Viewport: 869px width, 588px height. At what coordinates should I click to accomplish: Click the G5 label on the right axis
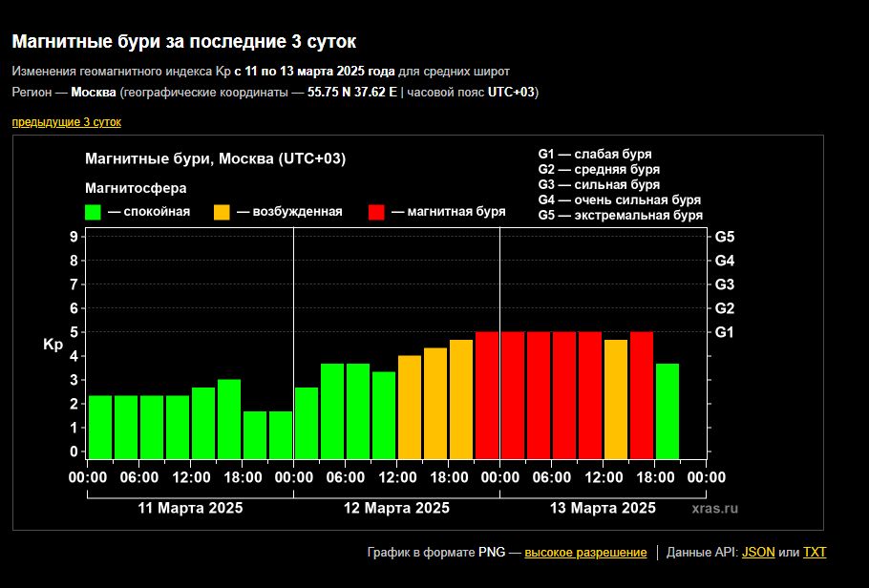[x=724, y=237]
